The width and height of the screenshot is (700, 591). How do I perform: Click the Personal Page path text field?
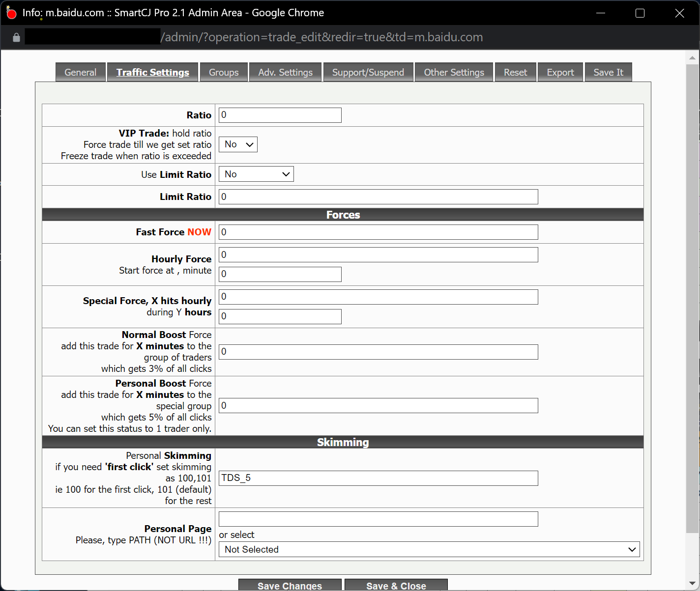(379, 519)
